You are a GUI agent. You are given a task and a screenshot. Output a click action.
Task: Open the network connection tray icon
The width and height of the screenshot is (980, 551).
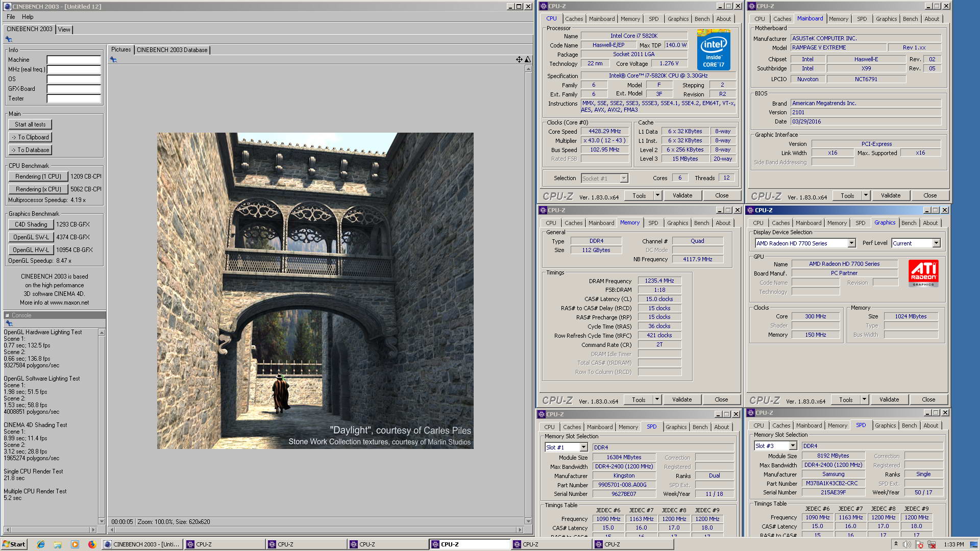tap(932, 544)
